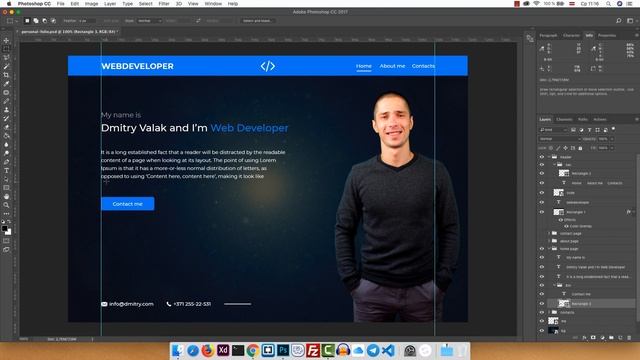Viewport: 640px width, 360px height.
Task: Collapse the nav group
Action: 555,165
